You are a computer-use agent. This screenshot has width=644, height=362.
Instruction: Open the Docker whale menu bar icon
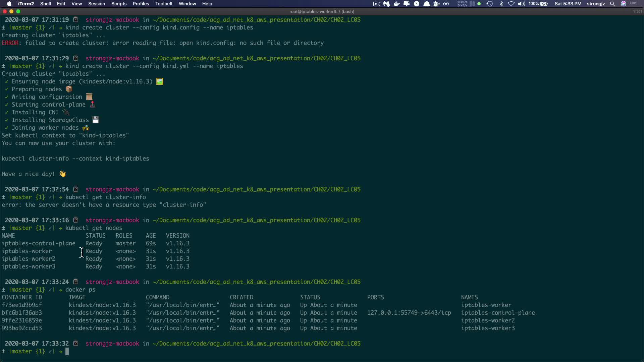396,4
